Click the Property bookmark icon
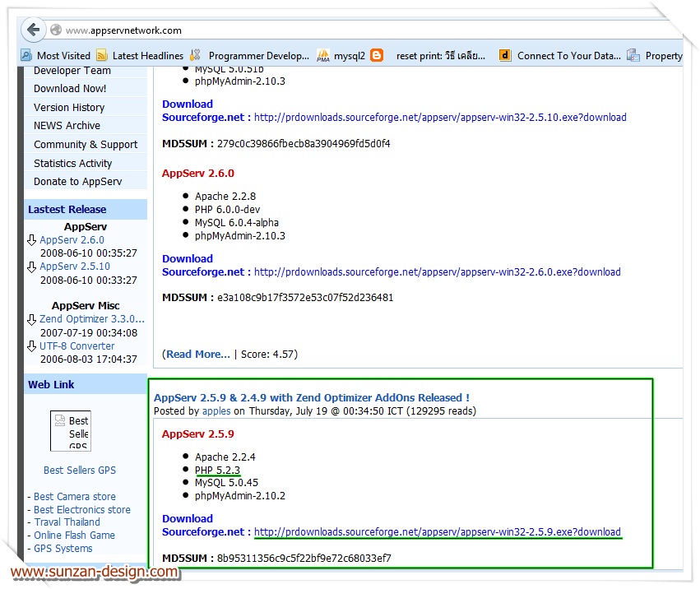The height and width of the screenshot is (589, 700). click(633, 55)
